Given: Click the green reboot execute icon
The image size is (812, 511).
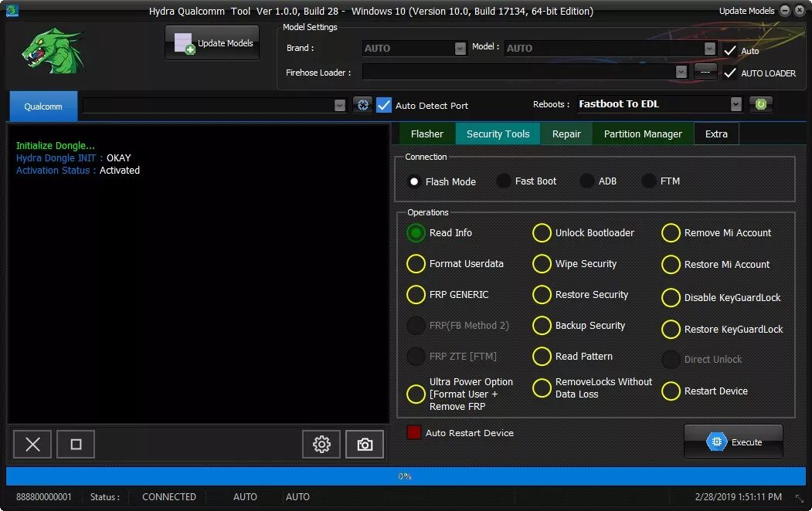Looking at the screenshot, I should tap(761, 104).
